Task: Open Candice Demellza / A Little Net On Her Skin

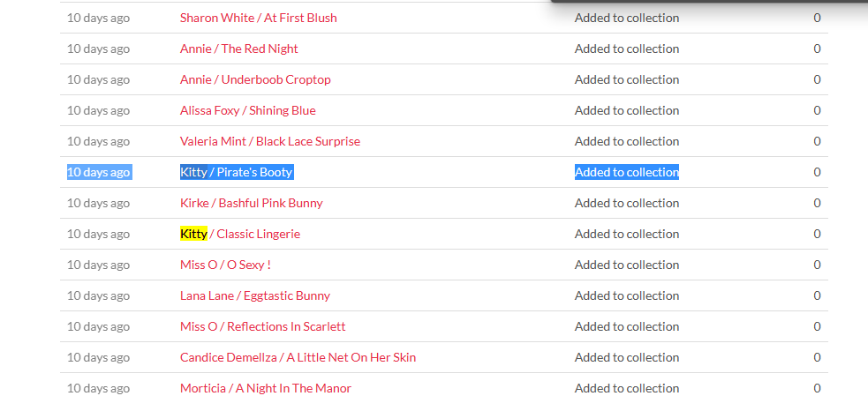Action: (298, 357)
